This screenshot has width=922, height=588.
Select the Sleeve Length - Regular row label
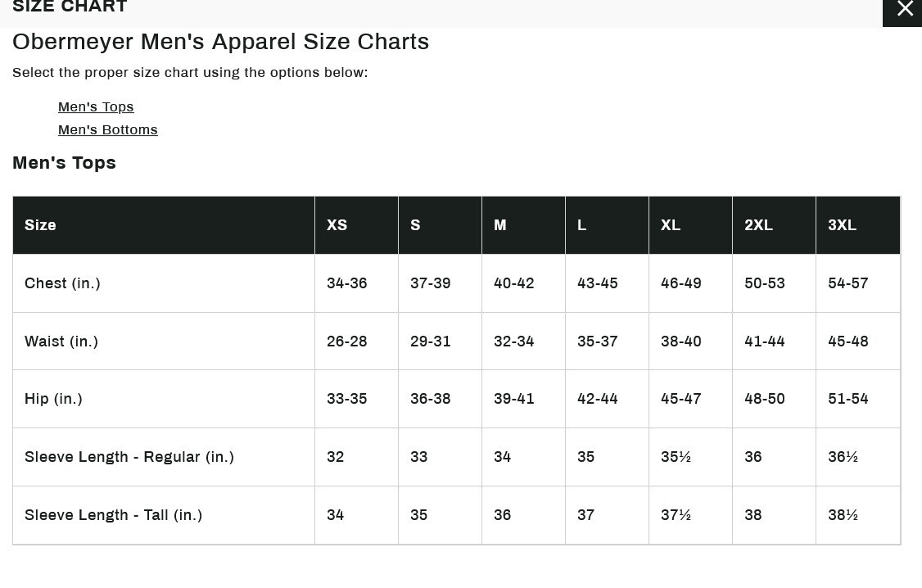pos(129,457)
